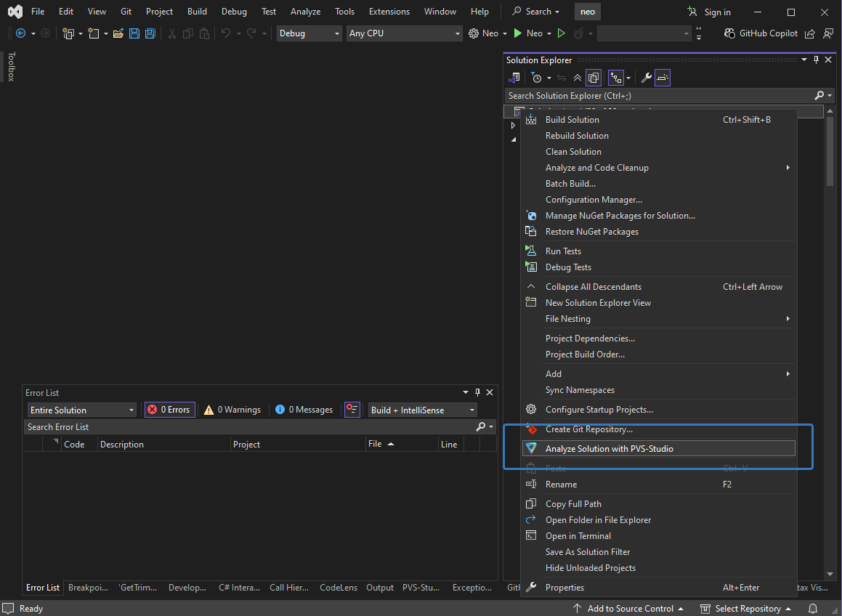
Task: Click the Open File folder icon
Action: [x=118, y=33]
